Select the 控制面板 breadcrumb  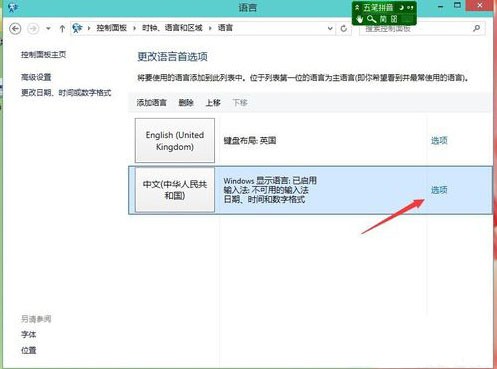tap(112, 28)
